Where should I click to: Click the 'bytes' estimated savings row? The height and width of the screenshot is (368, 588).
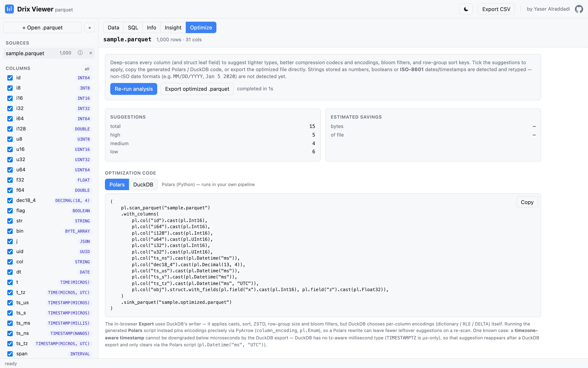click(433, 126)
